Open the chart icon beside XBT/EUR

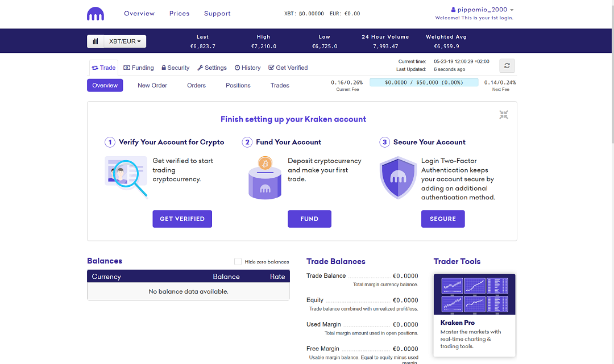pos(96,41)
